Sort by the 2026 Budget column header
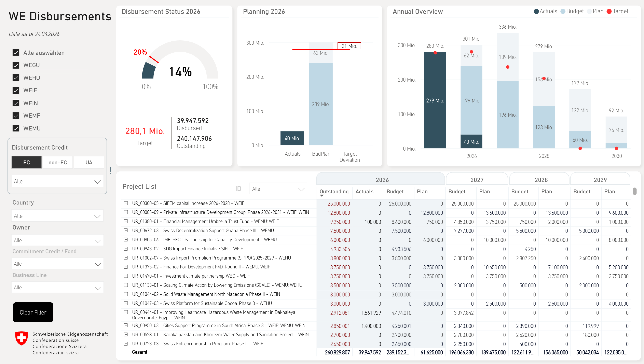 (x=395, y=192)
